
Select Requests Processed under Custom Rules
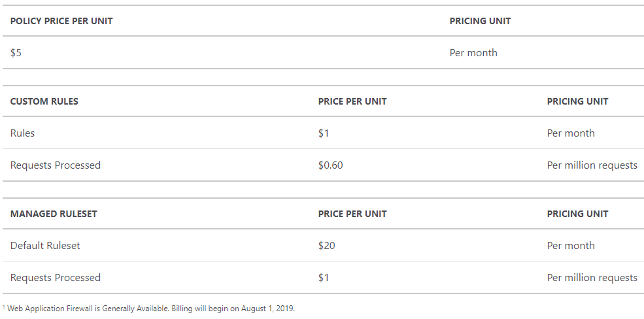[55, 165]
